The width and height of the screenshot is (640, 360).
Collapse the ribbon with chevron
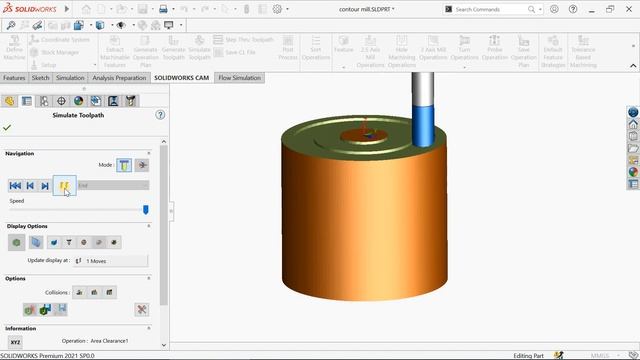tap(633, 65)
